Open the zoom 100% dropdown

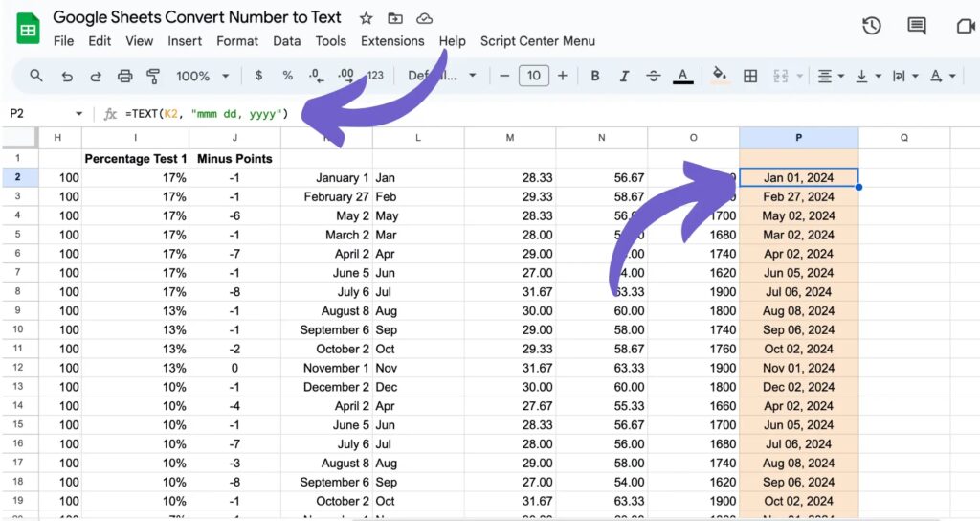(202, 76)
